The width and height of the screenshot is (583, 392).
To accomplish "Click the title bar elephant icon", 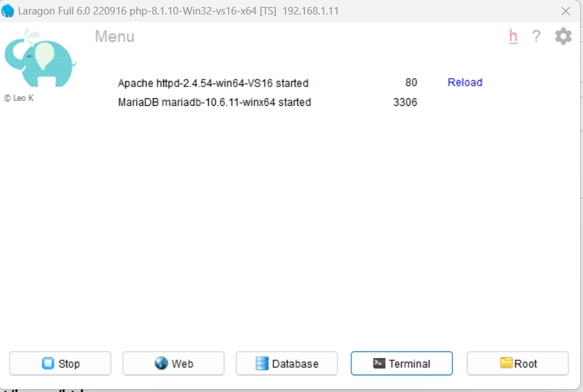I will tap(8, 11).
